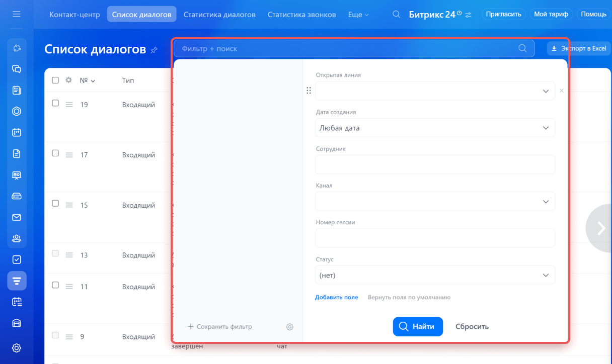Open the workgroups people icon in sidebar
The height and width of the screenshot is (364, 612).
click(17, 238)
